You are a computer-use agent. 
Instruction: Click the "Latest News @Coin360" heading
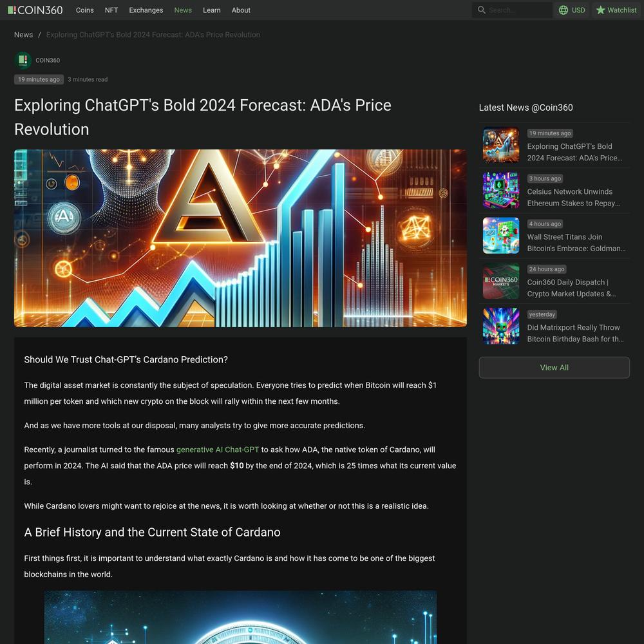click(x=526, y=108)
